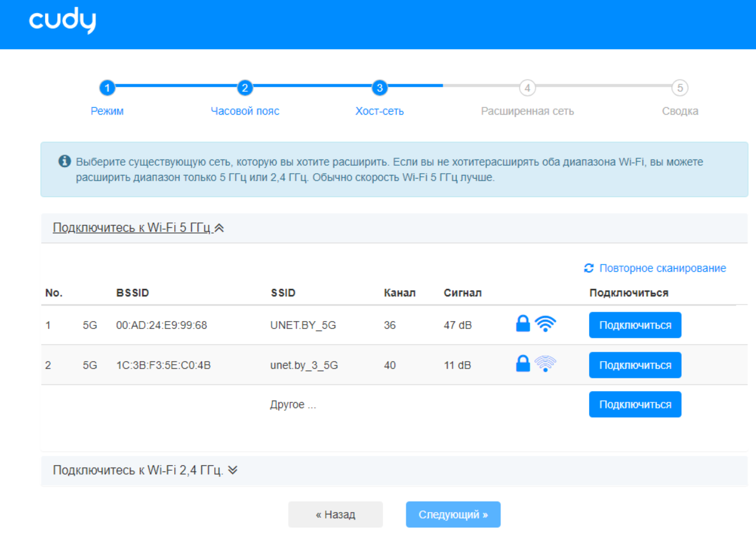756x557 pixels.
Task: Select step 3 circle
Action: (380, 88)
